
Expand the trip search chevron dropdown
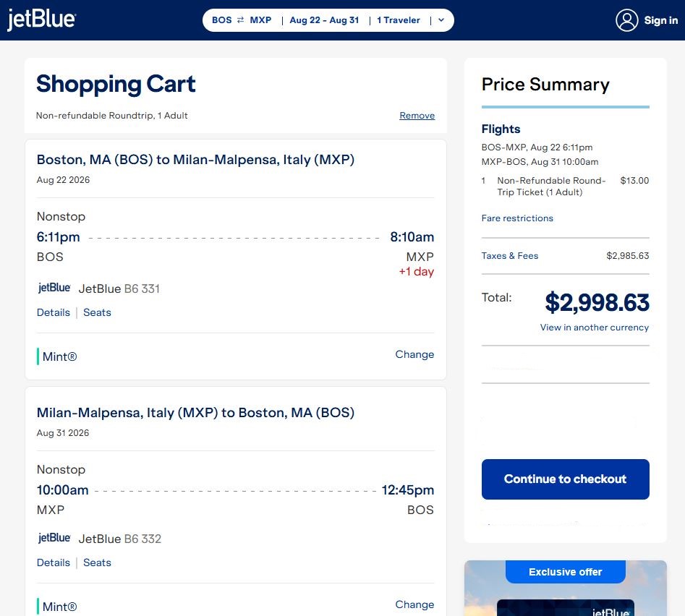click(441, 20)
